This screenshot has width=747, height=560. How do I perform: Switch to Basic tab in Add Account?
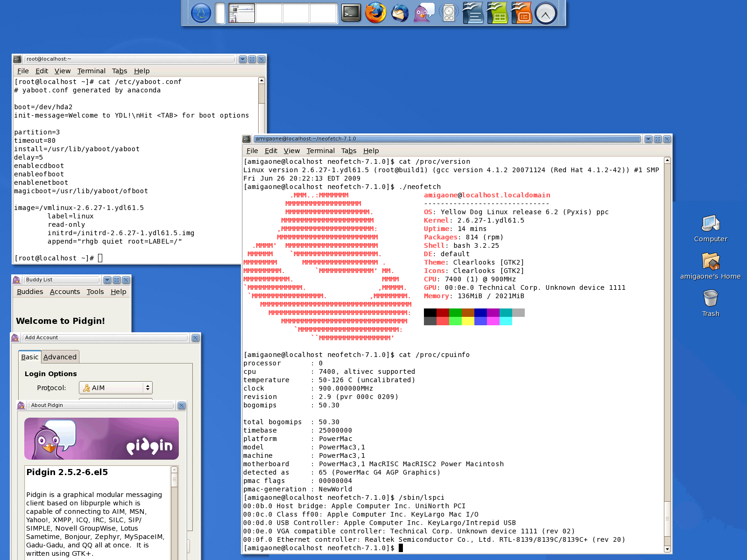[x=30, y=357]
